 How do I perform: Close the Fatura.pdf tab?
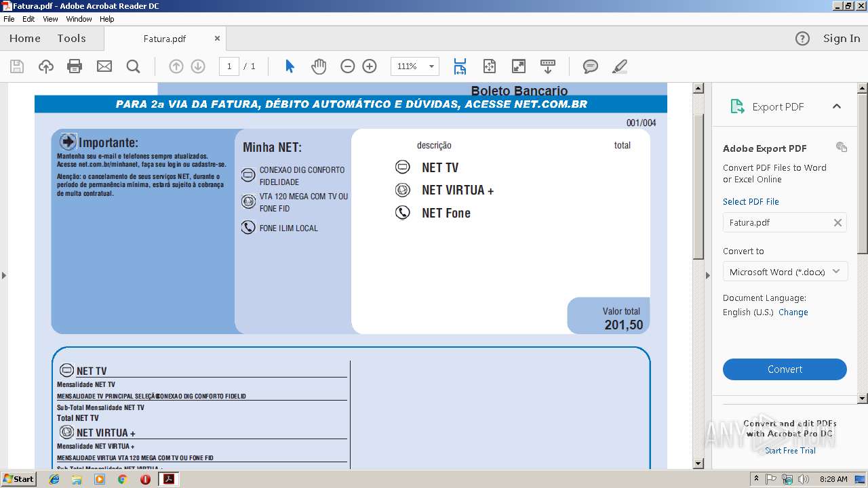coord(217,39)
